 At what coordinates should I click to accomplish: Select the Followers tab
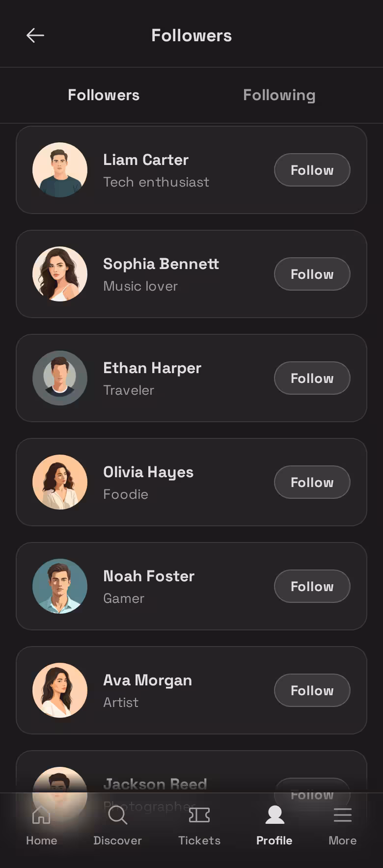point(104,95)
